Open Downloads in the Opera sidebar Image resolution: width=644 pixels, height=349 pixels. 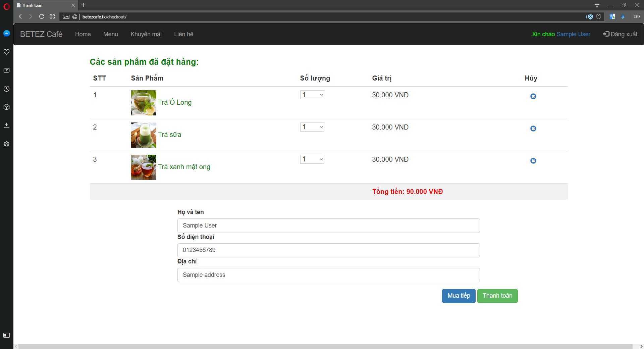point(6,126)
